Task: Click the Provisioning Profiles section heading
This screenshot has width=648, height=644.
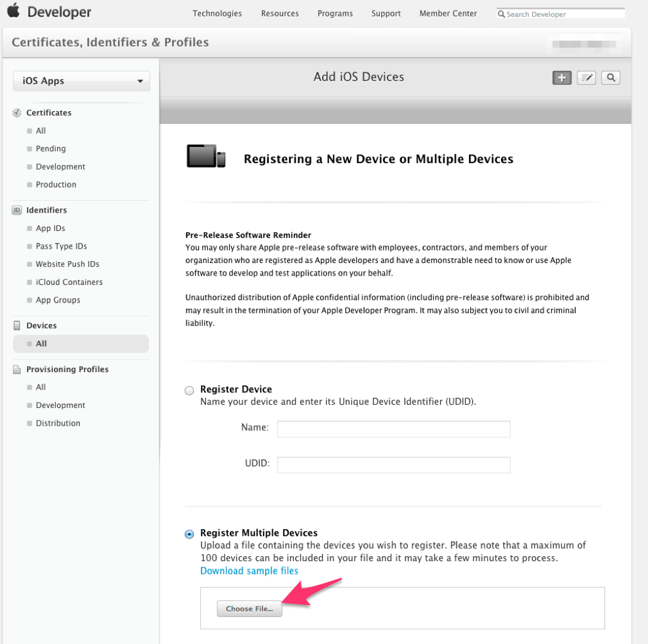Action: coord(67,369)
